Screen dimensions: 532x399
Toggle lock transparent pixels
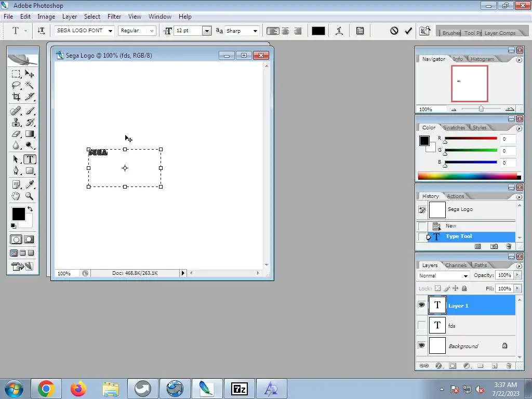point(437,288)
